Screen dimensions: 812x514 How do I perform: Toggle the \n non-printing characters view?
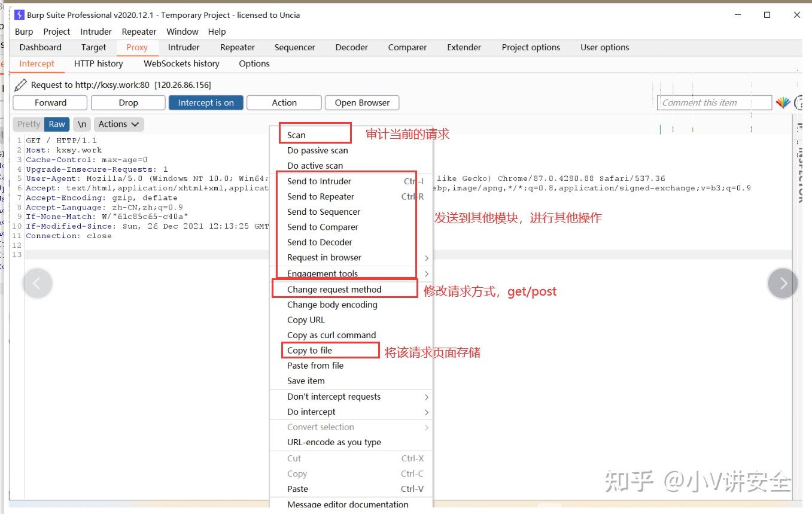coord(81,124)
